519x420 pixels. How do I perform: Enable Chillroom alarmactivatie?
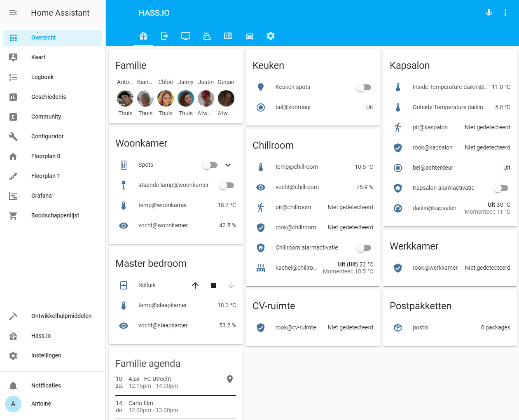pos(363,247)
